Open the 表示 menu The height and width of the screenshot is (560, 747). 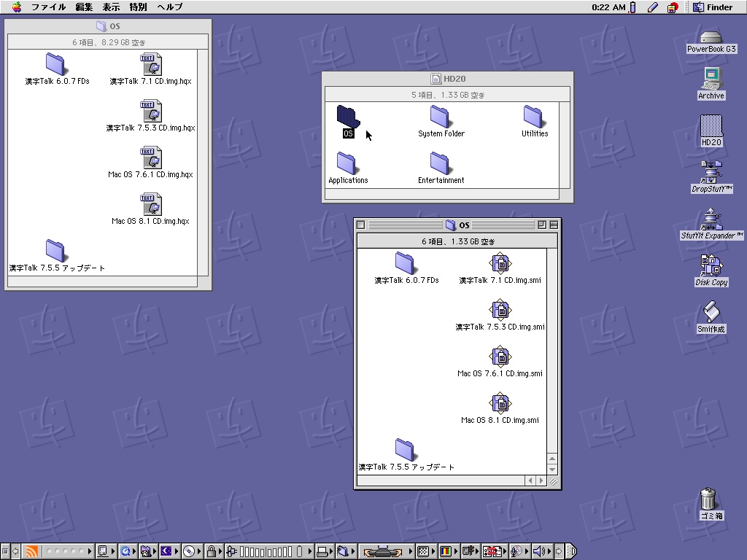coord(111,7)
